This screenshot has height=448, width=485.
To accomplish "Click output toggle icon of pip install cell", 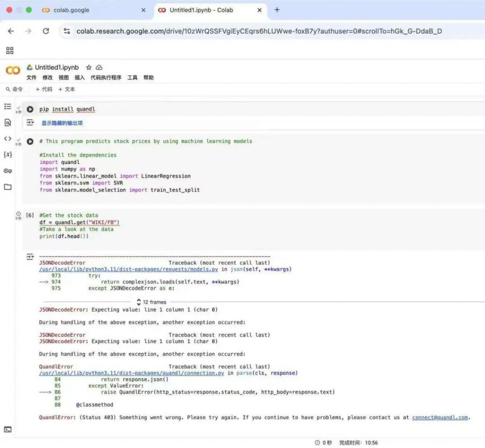I will (30, 123).
